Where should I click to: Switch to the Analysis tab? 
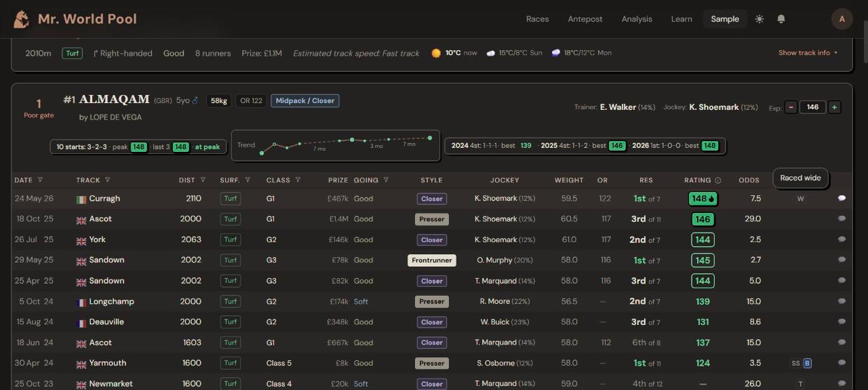[637, 19]
